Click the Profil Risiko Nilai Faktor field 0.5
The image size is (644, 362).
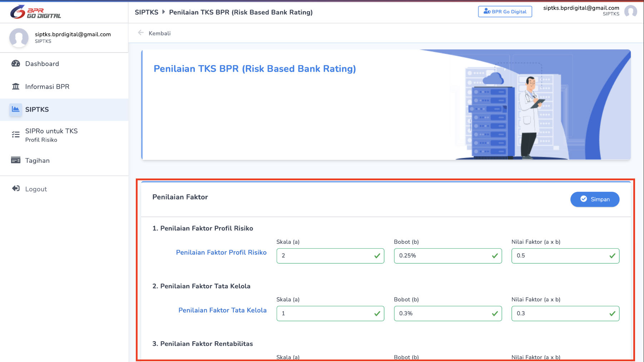coord(565,256)
